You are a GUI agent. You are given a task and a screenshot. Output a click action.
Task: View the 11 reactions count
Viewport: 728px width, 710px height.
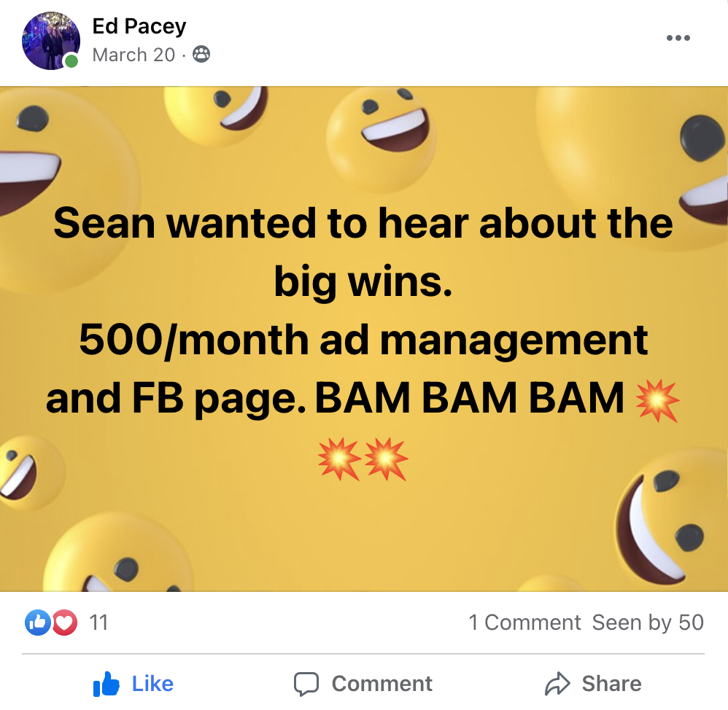pyautogui.click(x=98, y=623)
